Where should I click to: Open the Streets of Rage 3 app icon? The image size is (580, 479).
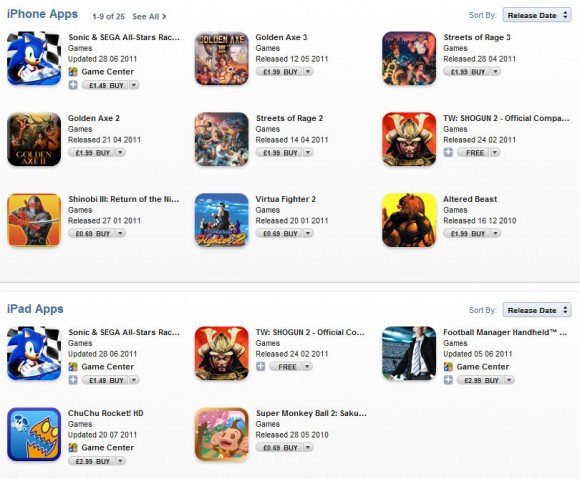pos(409,58)
